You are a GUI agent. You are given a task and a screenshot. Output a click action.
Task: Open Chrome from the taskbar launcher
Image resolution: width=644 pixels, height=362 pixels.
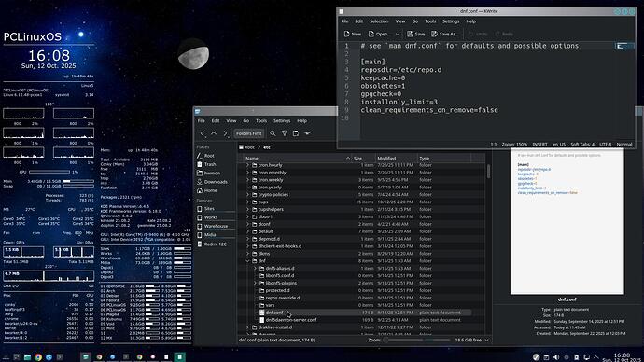coord(38,357)
